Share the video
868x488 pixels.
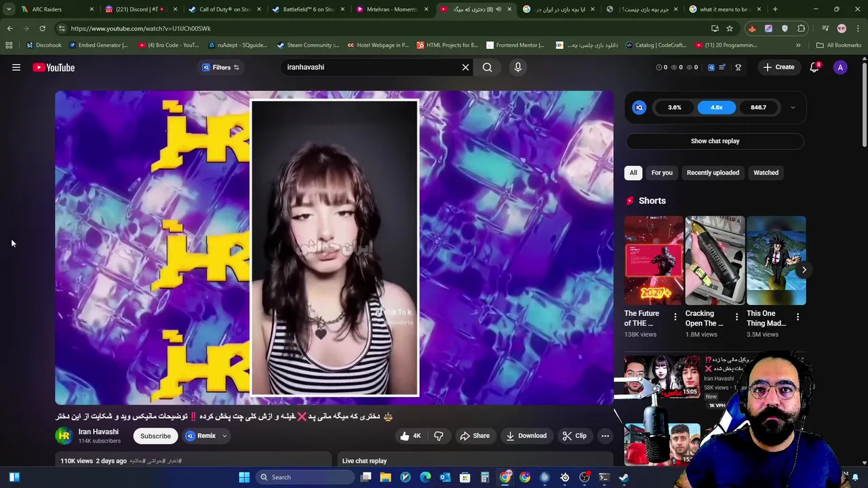[475, 436]
